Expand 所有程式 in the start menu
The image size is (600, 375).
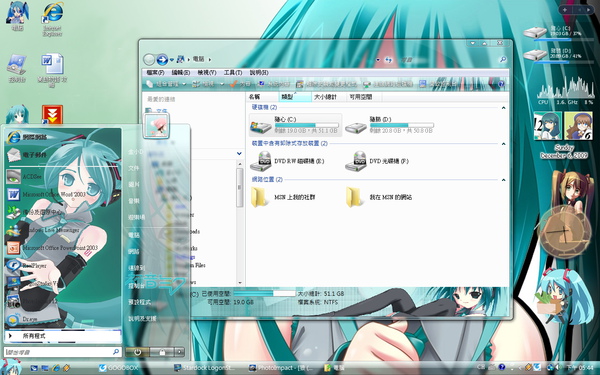coord(63,336)
